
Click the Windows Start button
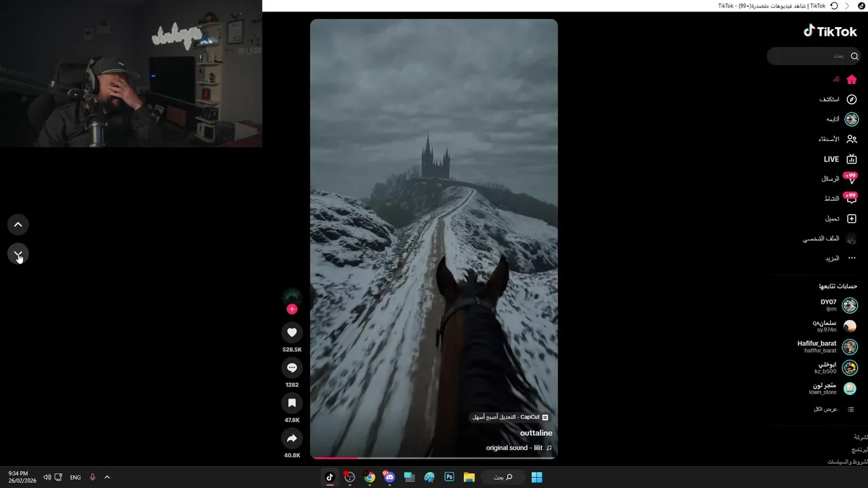(x=536, y=477)
